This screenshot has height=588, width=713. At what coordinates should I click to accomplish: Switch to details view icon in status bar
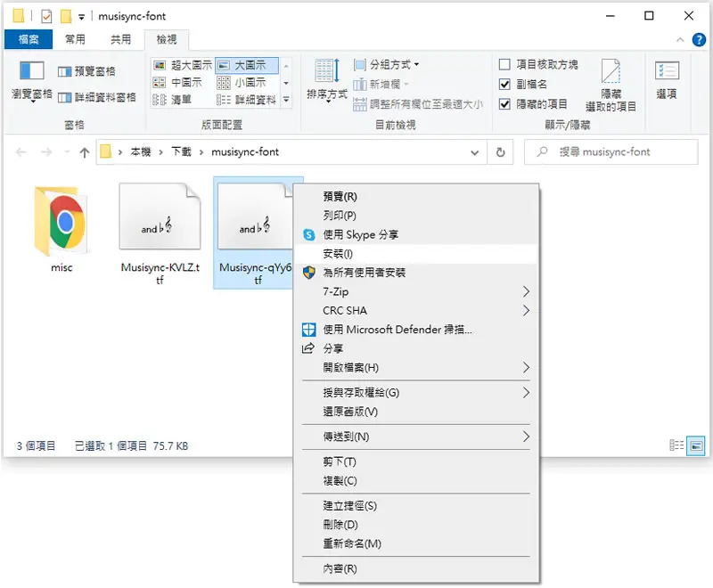pyautogui.click(x=676, y=445)
